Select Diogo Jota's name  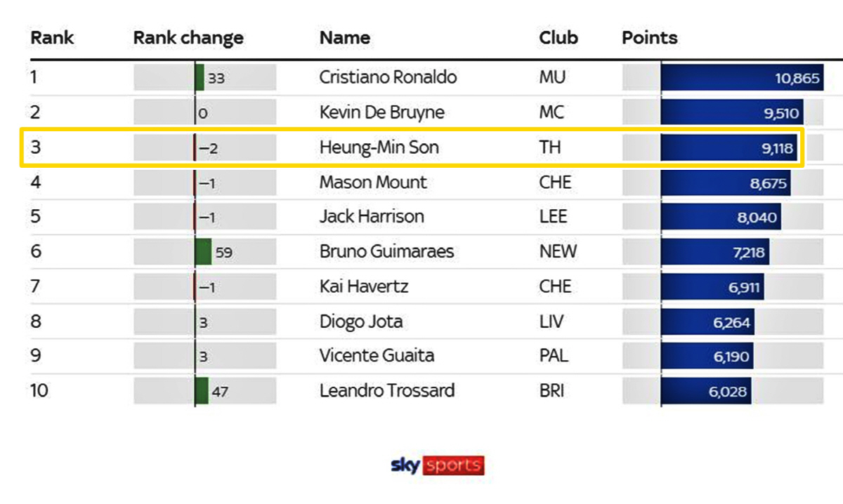[361, 321]
